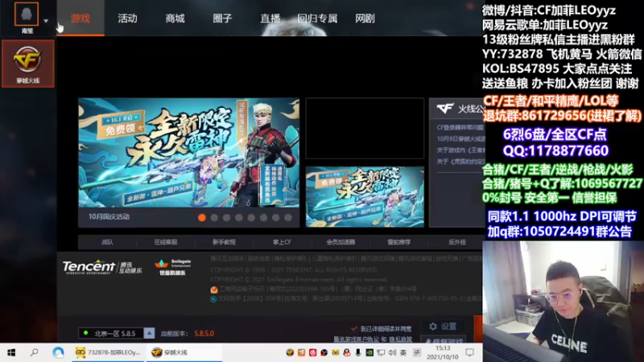Open the network tray icon

tap(381, 352)
